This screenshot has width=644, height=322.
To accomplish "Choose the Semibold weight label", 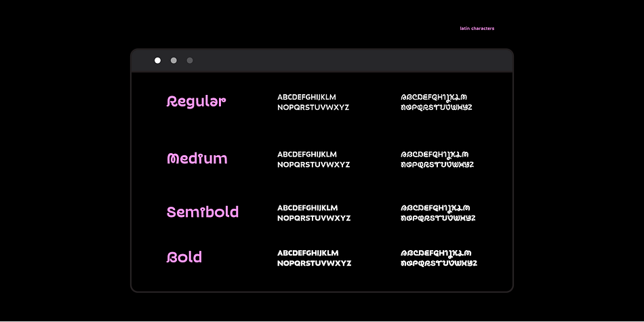I will point(203,212).
